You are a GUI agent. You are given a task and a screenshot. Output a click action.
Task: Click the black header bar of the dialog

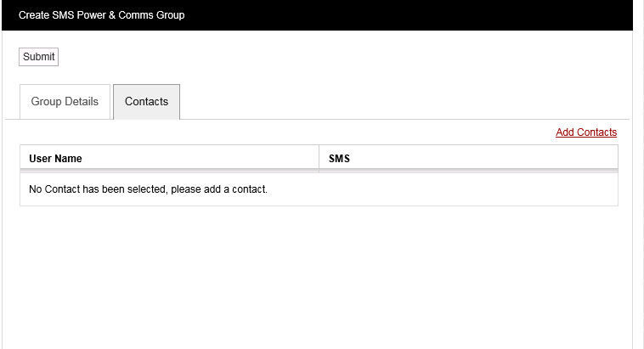(382, 15)
